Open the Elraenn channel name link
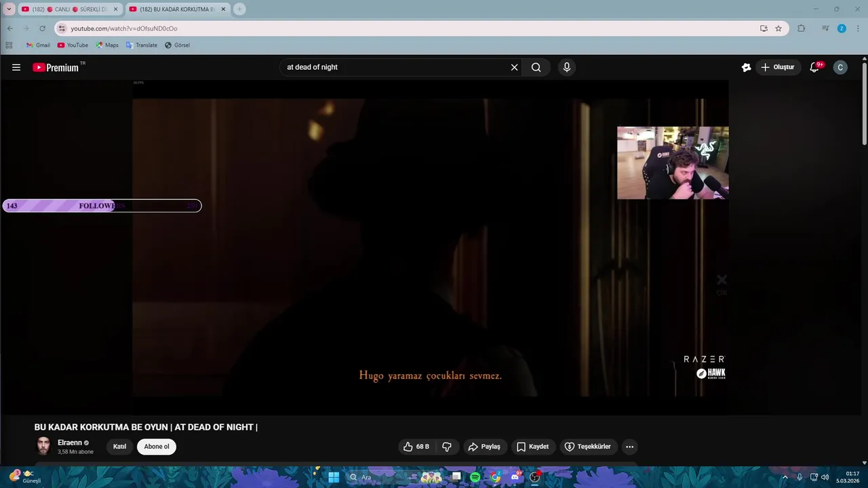 click(x=70, y=443)
